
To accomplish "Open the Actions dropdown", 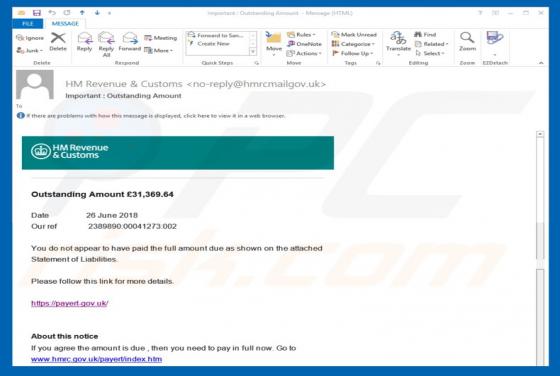I will point(304,53).
